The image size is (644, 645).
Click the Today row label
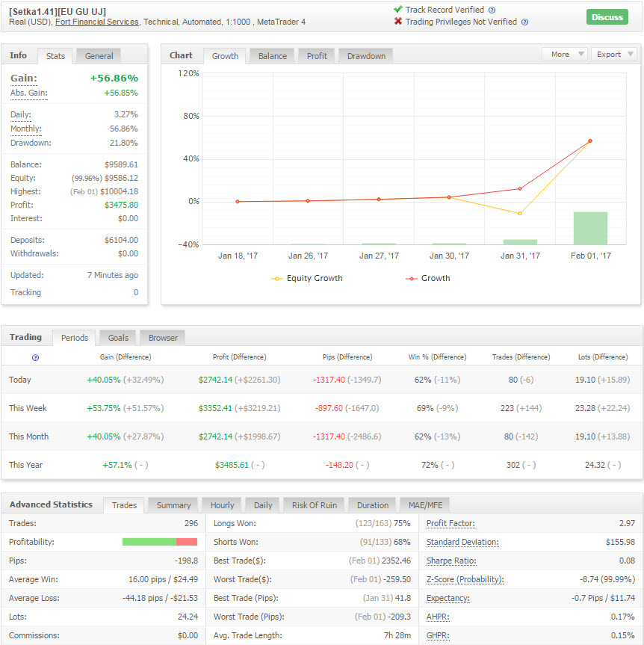pyautogui.click(x=19, y=380)
